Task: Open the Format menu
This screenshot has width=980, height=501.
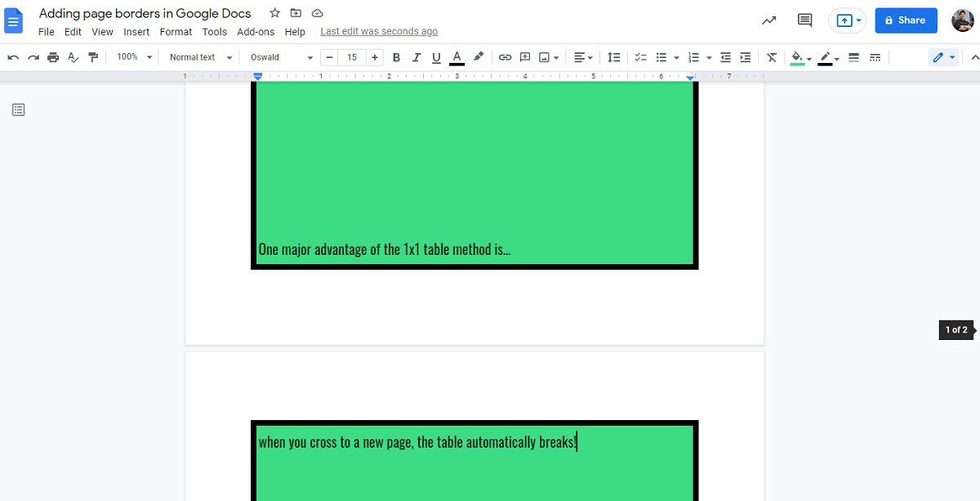Action: click(176, 32)
